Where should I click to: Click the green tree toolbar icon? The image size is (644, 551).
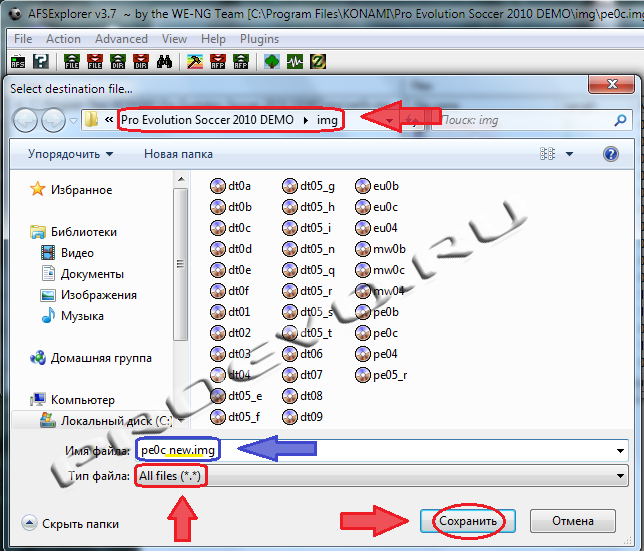271,62
